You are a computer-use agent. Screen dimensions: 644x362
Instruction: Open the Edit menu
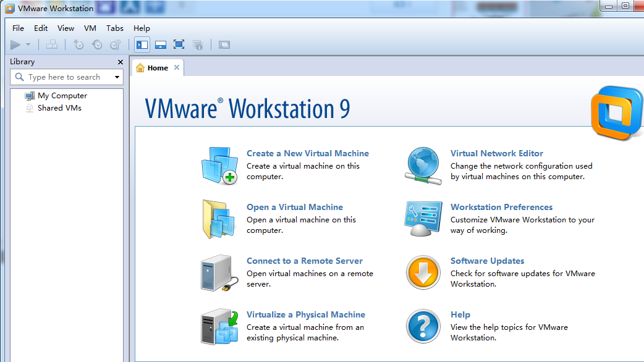pyautogui.click(x=41, y=28)
